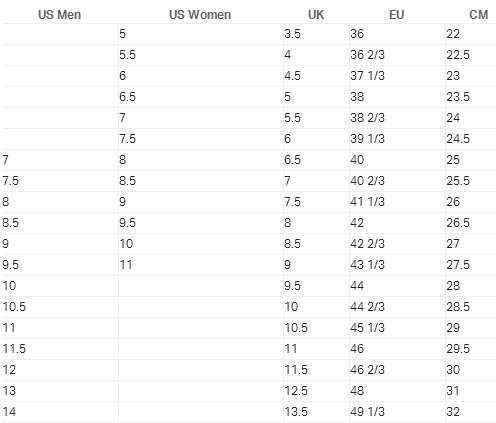496x423 pixels.
Task: Click the EU size 36 2/3 cell
Action: (x=397, y=55)
